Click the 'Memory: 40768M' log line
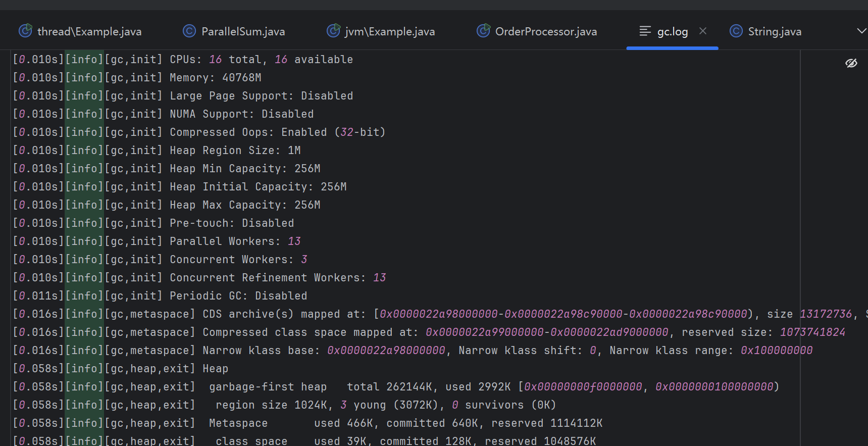Image resolution: width=868 pixels, height=446 pixels. coord(137,78)
